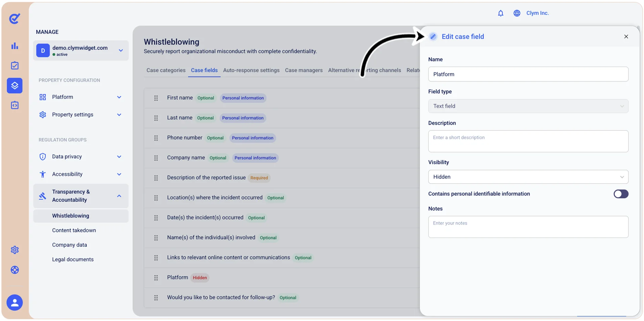Switch to Case categories tab
The image size is (644, 321).
coord(166,70)
